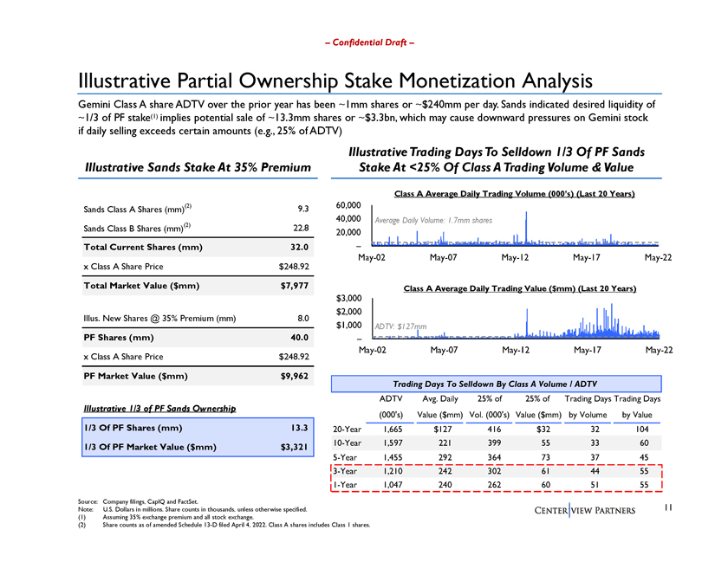This screenshot has width=728, height=562.
Task: Click the 1/3 of PF Shares value 13.3
Action: [x=300, y=428]
